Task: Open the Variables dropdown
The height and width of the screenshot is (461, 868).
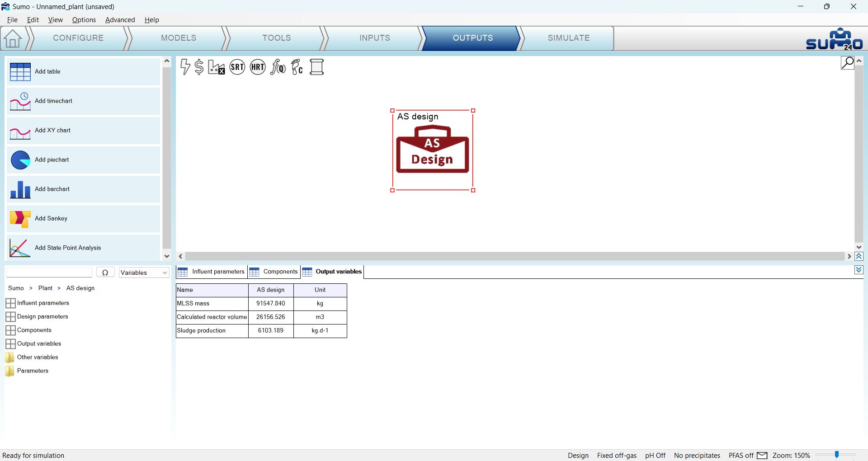Action: point(144,273)
